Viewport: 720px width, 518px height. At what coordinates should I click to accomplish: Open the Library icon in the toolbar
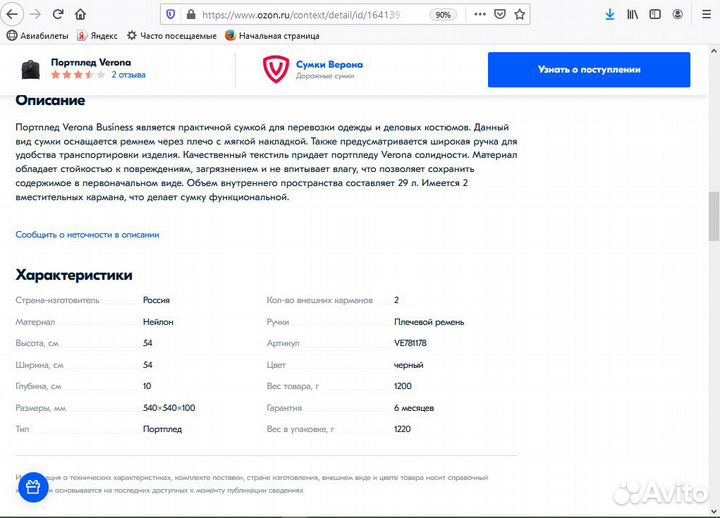click(633, 15)
